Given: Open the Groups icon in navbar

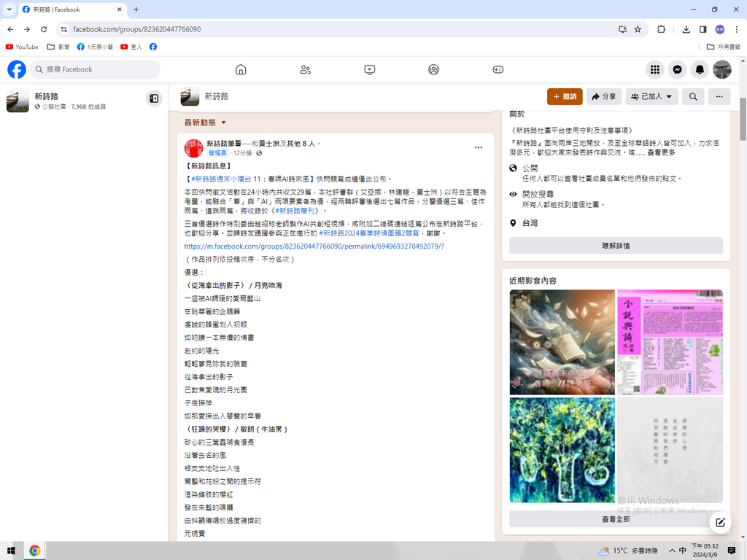Looking at the screenshot, I should pos(433,69).
